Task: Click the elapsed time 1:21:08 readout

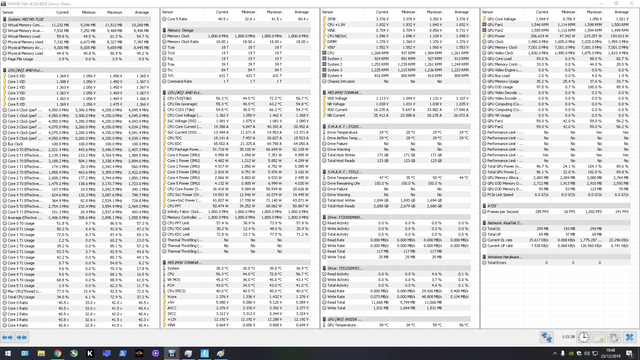Action: (x=568, y=337)
